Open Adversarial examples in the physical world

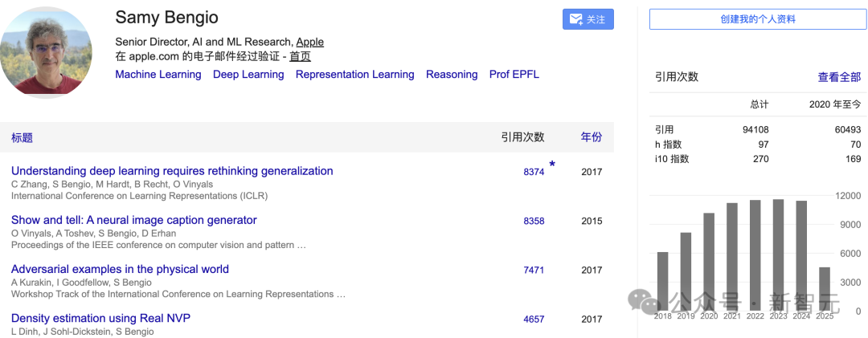[x=120, y=270]
